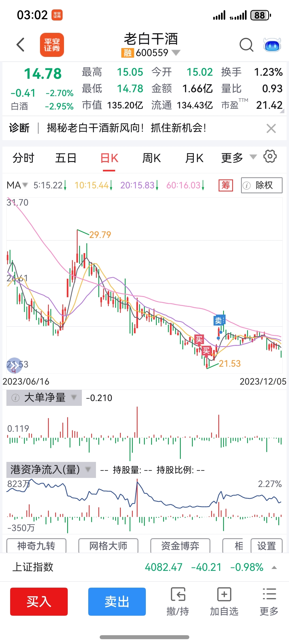Switch to 周K chart tab
This screenshot has height=644, width=289.
[x=151, y=158]
